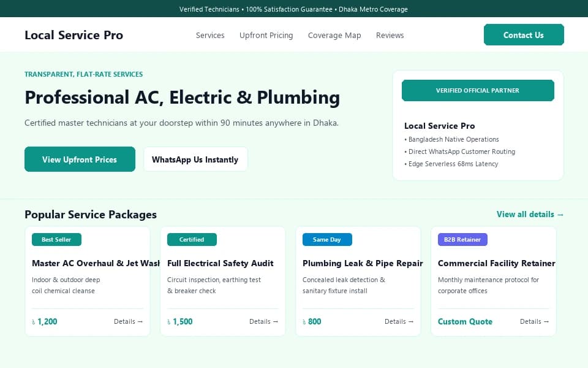Open Details for Master AC Overhaul
This screenshot has width=588, height=368.
pos(128,321)
